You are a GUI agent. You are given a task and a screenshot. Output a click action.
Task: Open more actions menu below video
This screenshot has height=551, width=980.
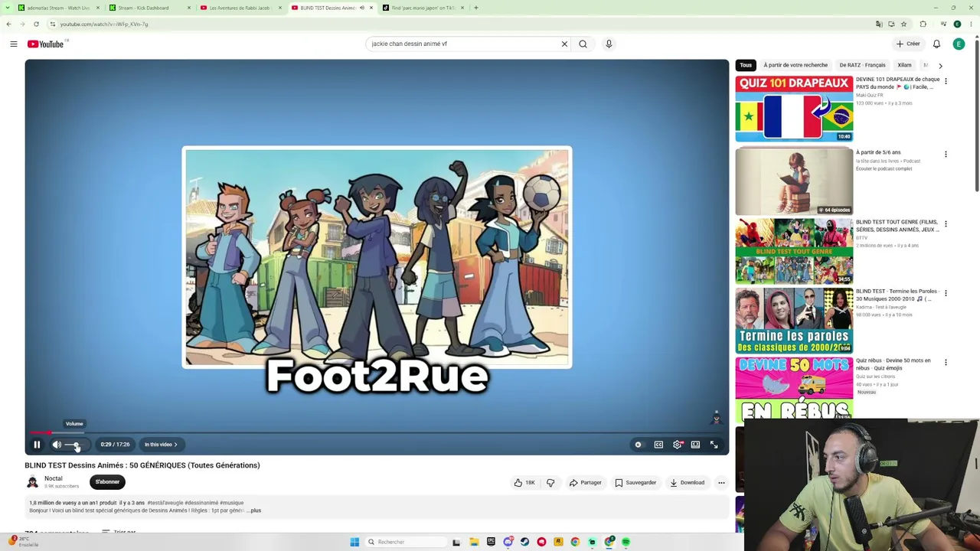coord(721,483)
